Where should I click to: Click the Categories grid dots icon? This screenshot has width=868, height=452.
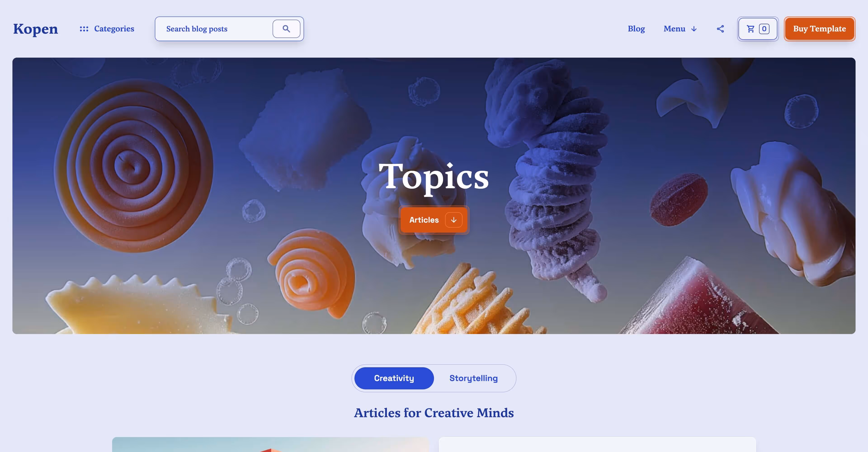pyautogui.click(x=84, y=29)
